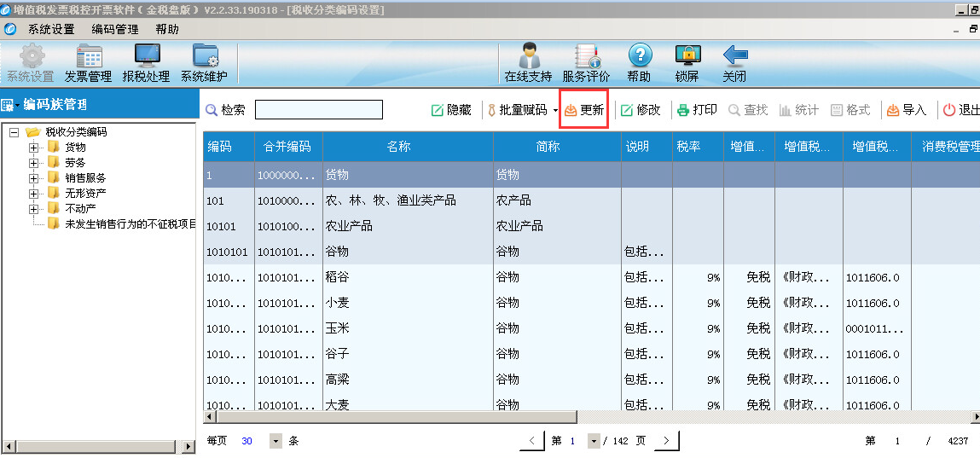Select the 谷子 row name cell
The width and height of the screenshot is (980, 458).
pyautogui.click(x=408, y=354)
